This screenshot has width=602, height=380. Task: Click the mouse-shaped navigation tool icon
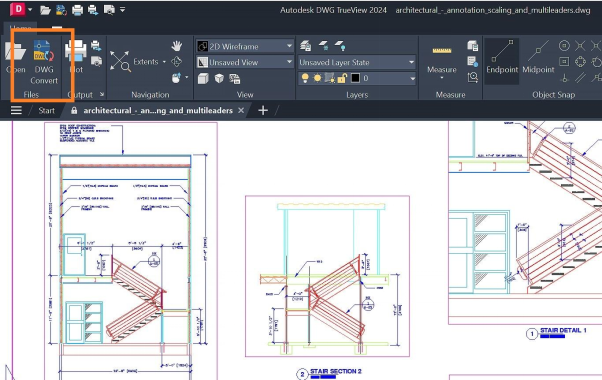(176, 78)
